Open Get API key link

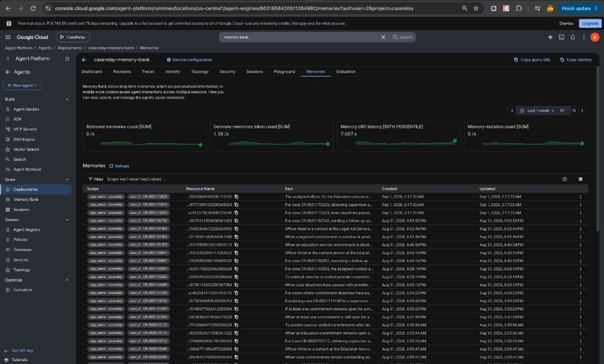point(22,351)
